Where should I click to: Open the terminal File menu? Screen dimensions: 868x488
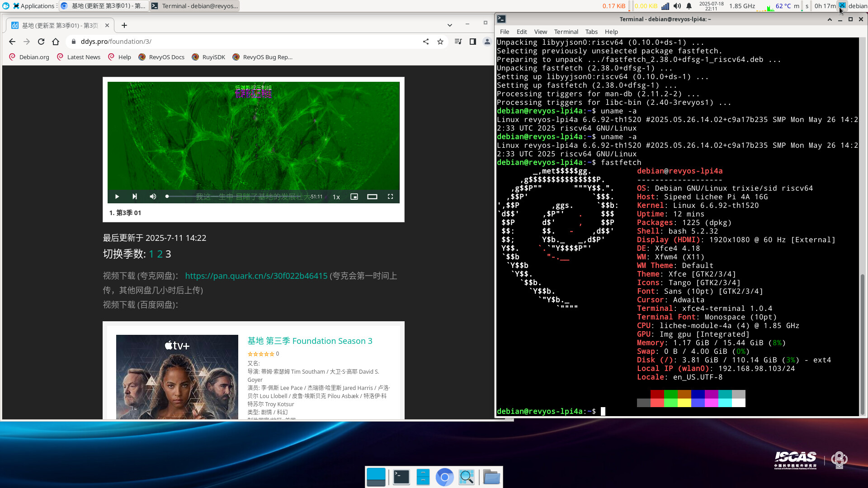point(505,32)
